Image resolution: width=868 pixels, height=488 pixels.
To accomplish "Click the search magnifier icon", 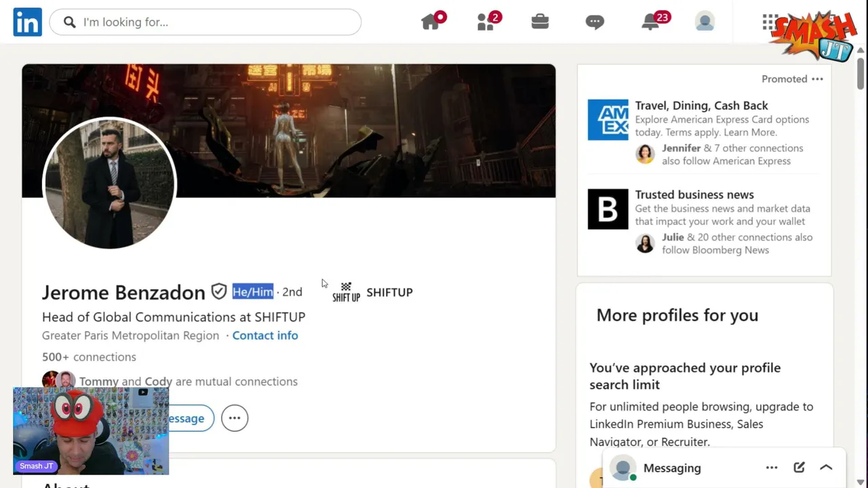I will [69, 22].
